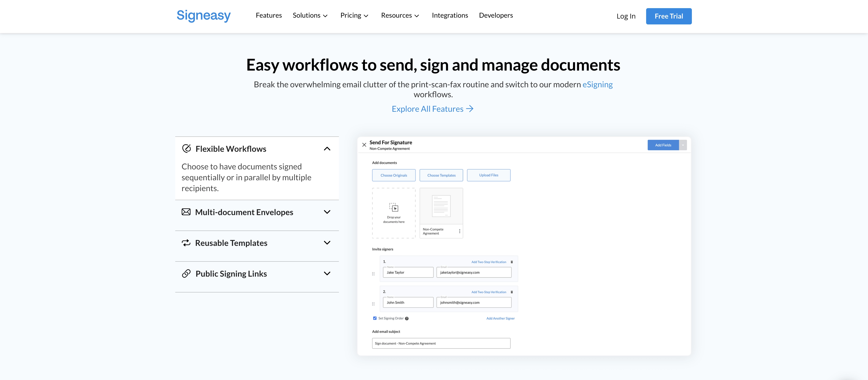This screenshot has height=380, width=868.
Task: Expand the Public Signing Links section
Action: click(256, 273)
